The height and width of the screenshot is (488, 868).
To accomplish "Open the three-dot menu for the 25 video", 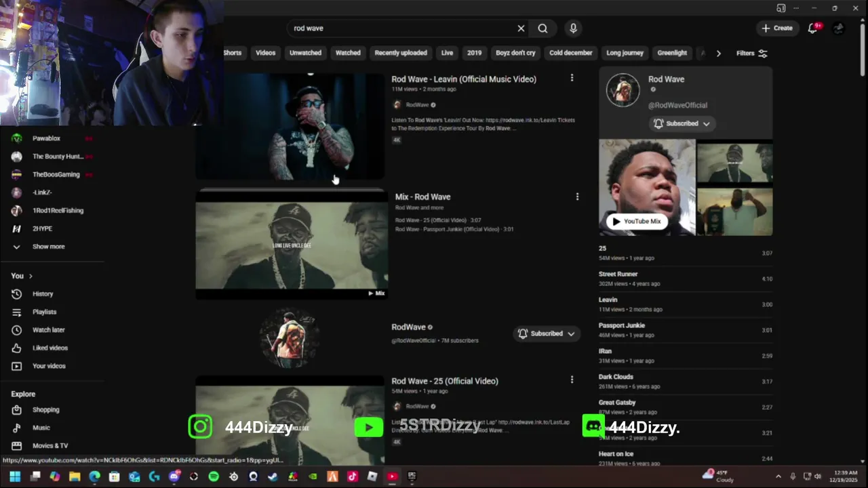I will 572,380.
